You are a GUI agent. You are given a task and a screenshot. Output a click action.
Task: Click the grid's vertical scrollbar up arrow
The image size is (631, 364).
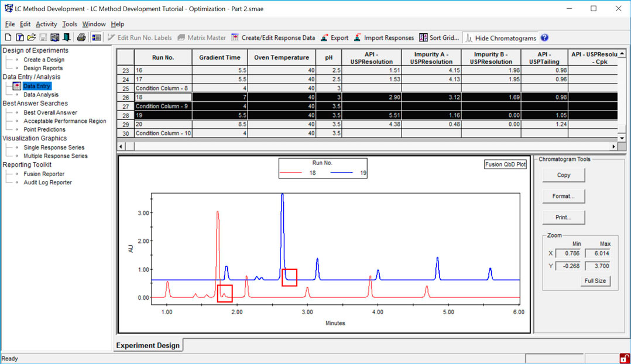[622, 53]
